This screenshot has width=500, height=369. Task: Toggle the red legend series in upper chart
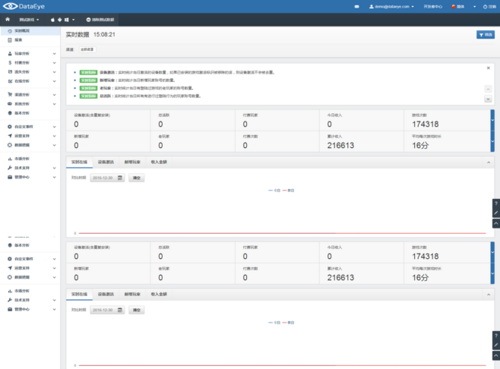coord(288,191)
